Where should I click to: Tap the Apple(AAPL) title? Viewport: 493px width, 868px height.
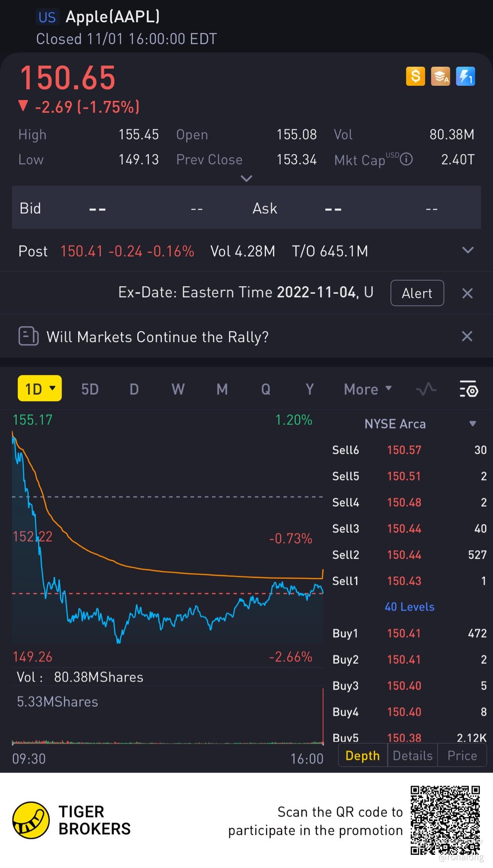pos(113,17)
